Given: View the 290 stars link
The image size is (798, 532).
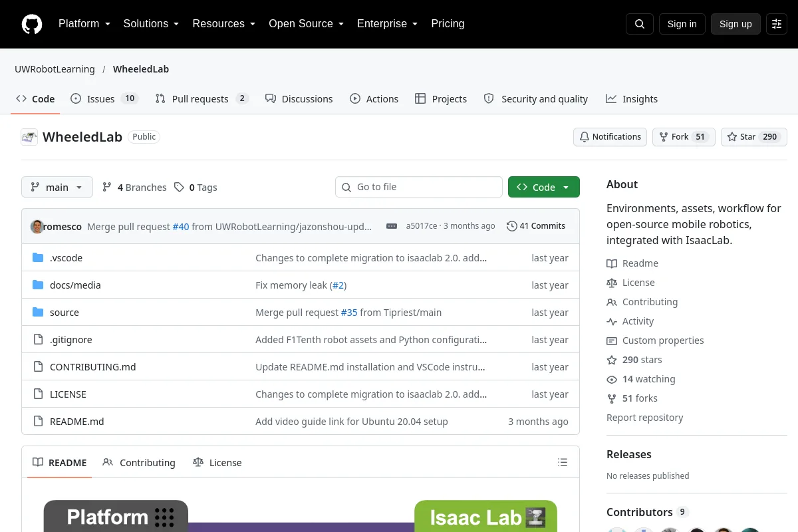Looking at the screenshot, I should pos(634,360).
